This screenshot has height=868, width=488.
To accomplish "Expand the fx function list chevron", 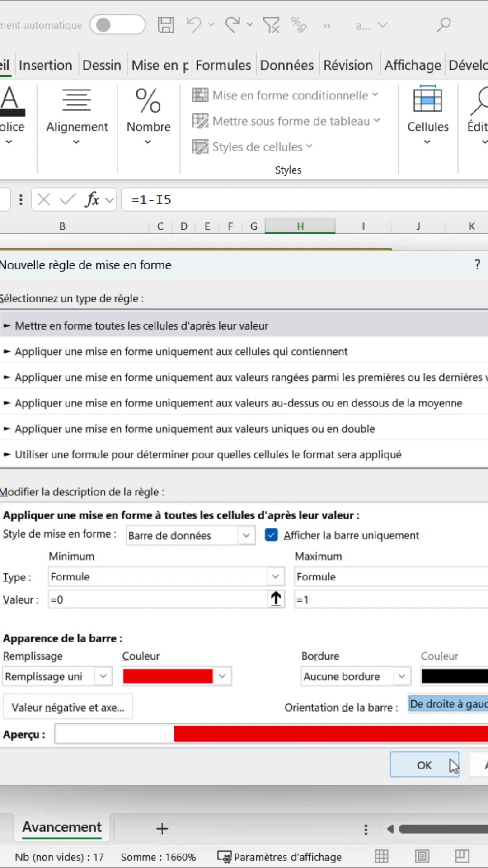I will tap(109, 200).
